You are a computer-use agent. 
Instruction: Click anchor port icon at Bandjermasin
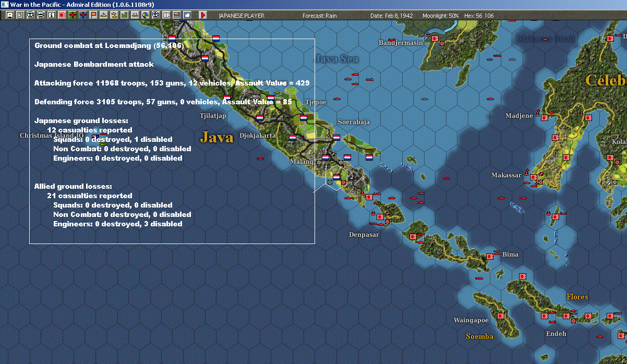coord(428,34)
